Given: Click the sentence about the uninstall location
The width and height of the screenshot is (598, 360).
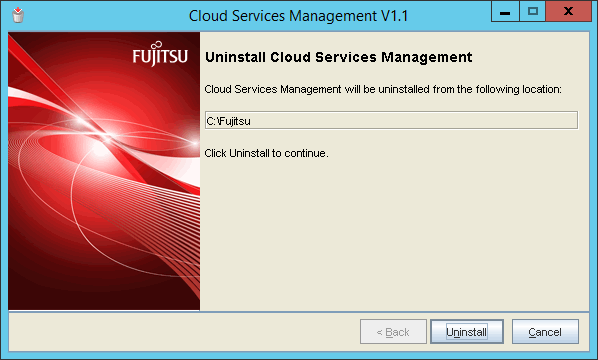Looking at the screenshot, I should pyautogui.click(x=383, y=89).
